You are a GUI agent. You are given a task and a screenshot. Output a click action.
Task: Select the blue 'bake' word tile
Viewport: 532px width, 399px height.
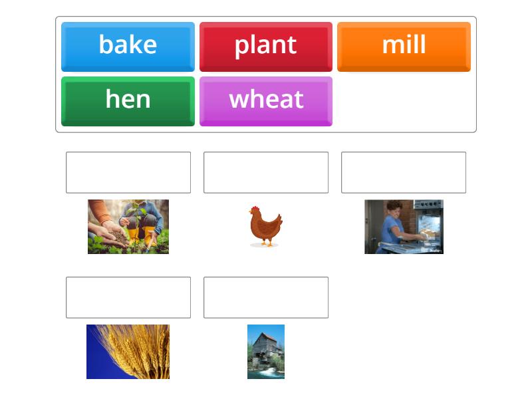click(x=128, y=45)
